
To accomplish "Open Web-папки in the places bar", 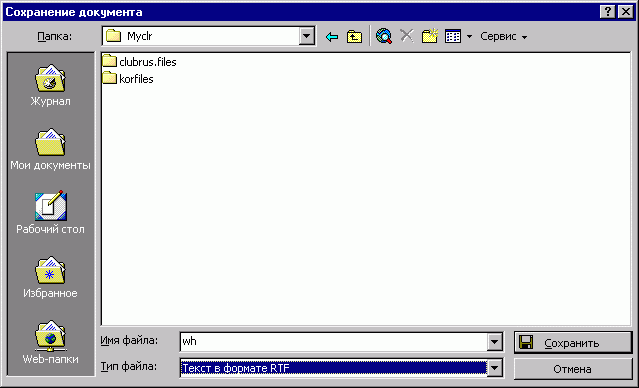I will (50, 342).
